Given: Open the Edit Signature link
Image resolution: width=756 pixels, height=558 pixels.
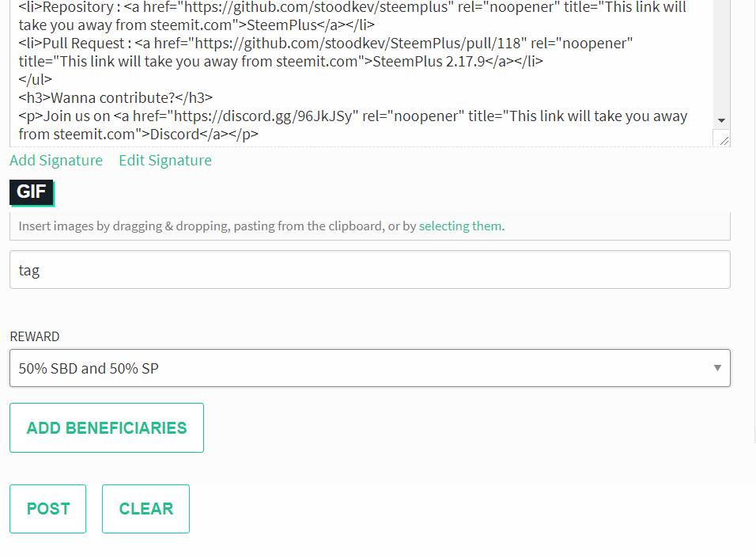Looking at the screenshot, I should tap(165, 160).
